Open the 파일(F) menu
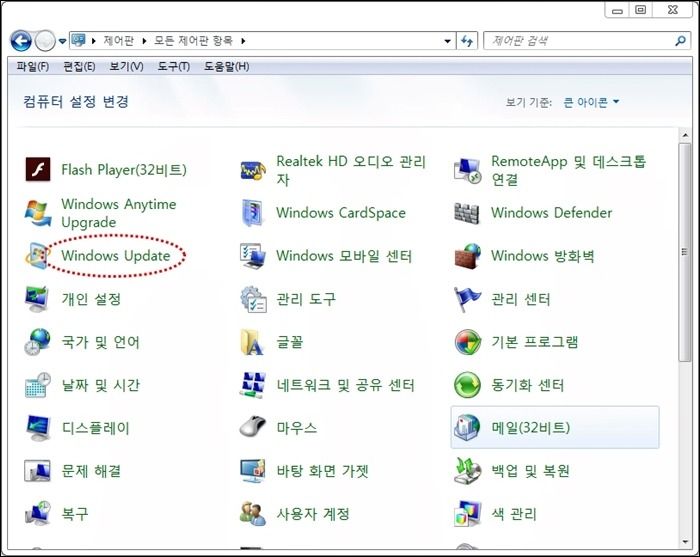700x557 pixels. pos(33,67)
